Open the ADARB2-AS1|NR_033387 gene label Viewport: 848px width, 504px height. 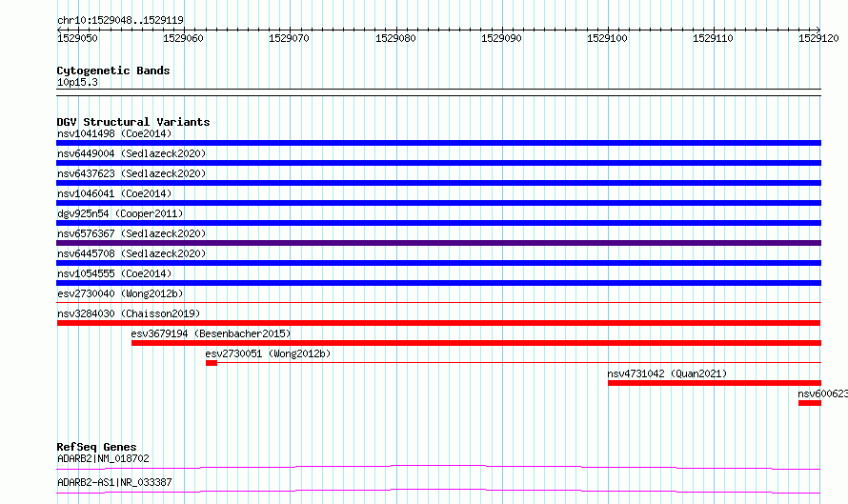[114, 482]
